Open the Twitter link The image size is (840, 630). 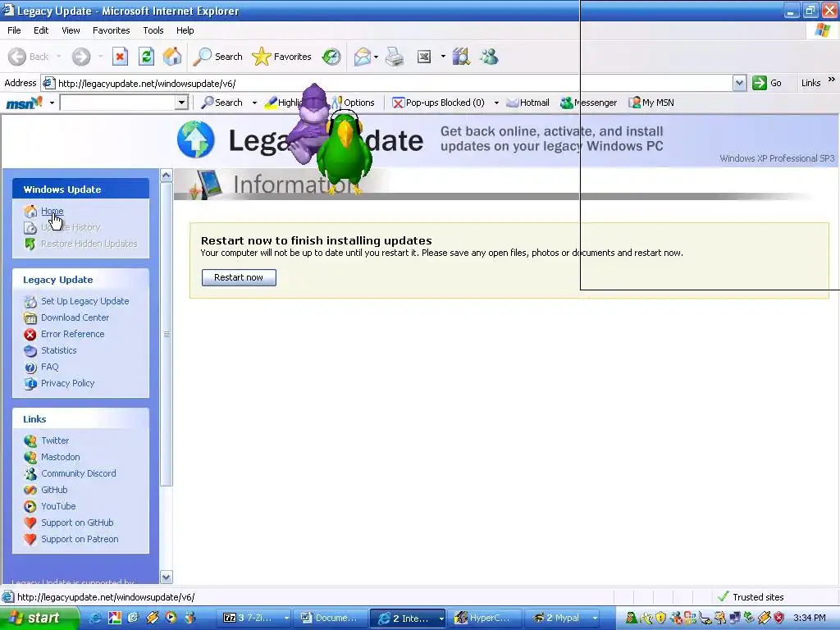coord(55,441)
